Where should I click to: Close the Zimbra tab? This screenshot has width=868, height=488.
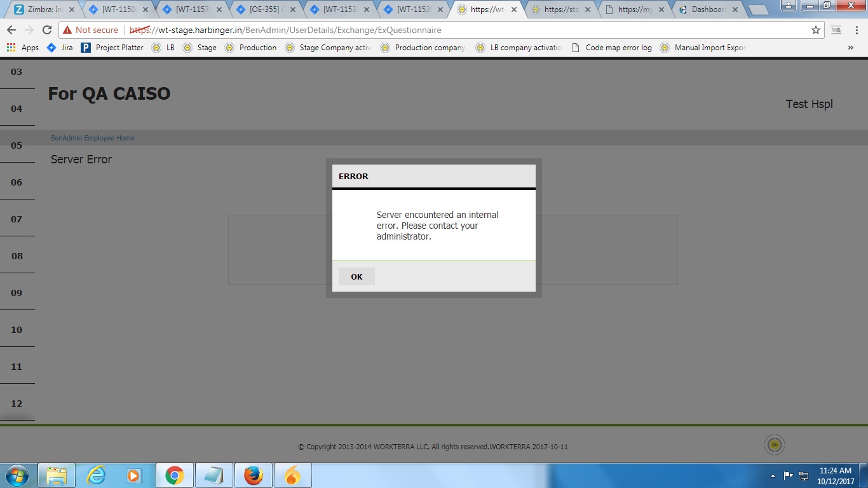(x=71, y=10)
